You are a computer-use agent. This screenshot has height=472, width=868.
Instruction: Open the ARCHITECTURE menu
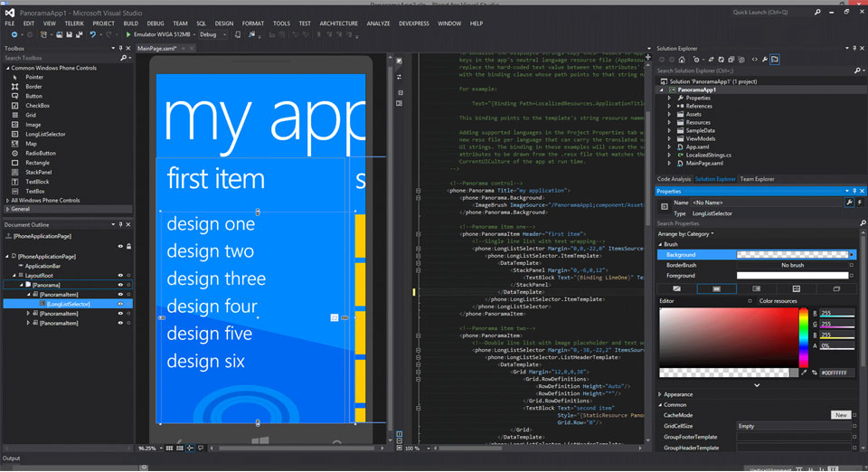click(338, 24)
